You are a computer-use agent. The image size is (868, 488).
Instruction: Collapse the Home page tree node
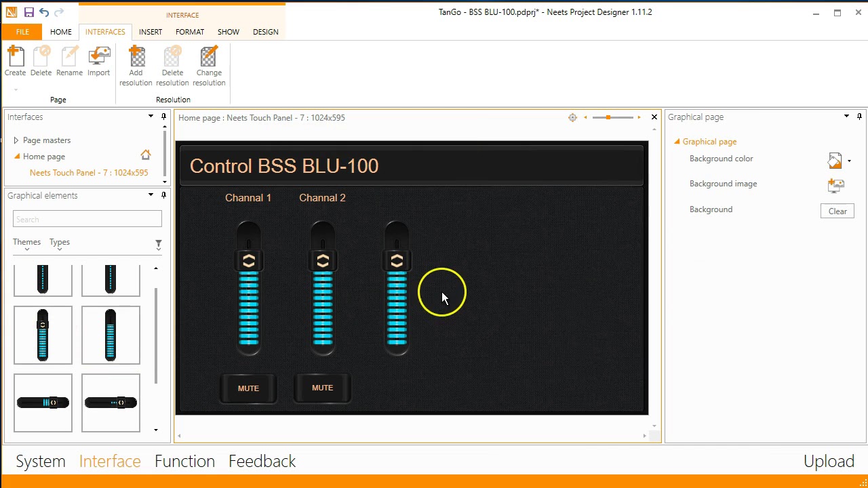17,157
